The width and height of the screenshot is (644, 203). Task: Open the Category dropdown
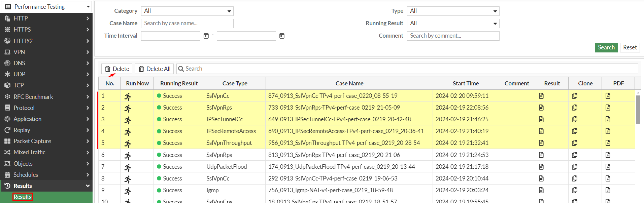point(187,11)
